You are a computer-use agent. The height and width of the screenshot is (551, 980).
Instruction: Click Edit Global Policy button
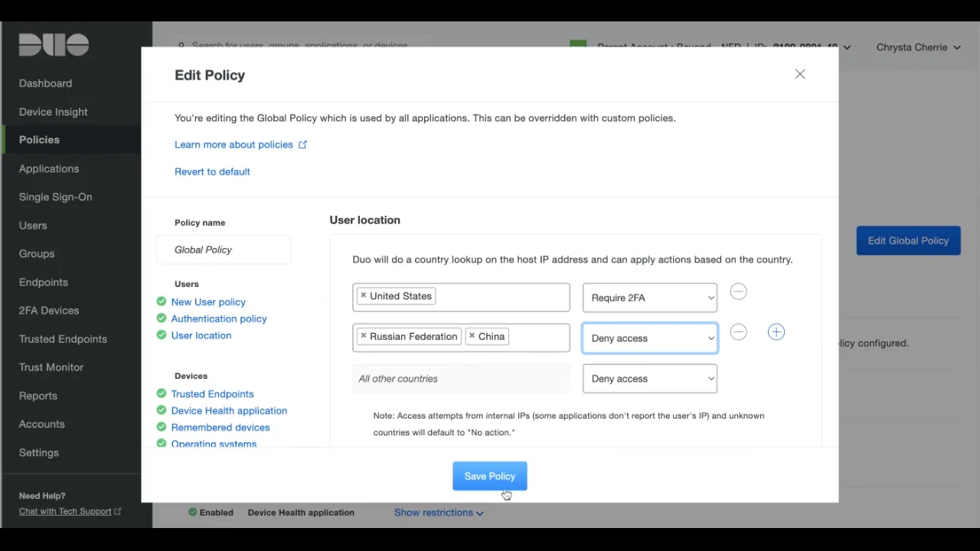(908, 240)
